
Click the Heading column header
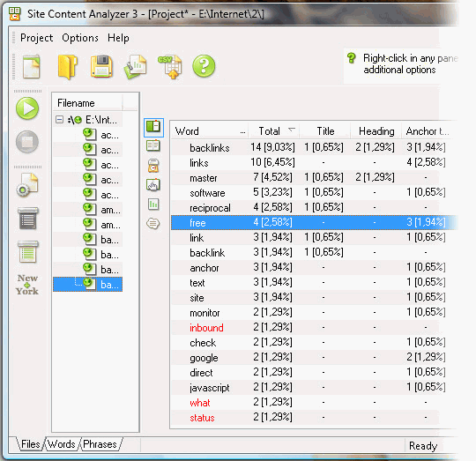click(x=376, y=131)
